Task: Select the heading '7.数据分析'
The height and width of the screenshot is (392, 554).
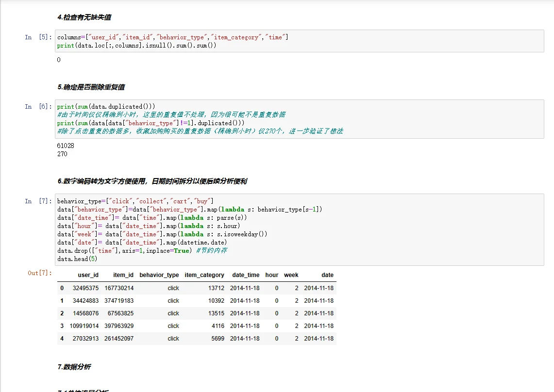Action: click(74, 367)
